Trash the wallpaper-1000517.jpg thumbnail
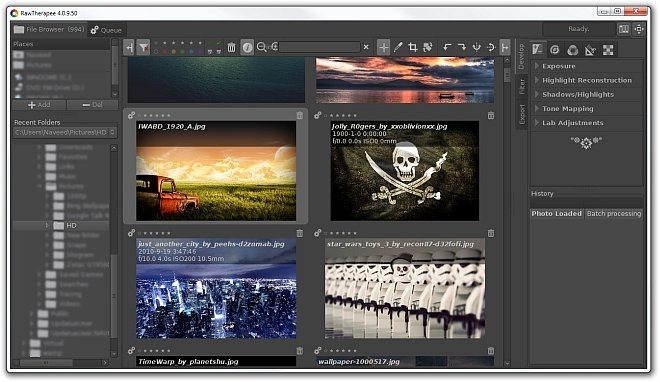 click(491, 351)
